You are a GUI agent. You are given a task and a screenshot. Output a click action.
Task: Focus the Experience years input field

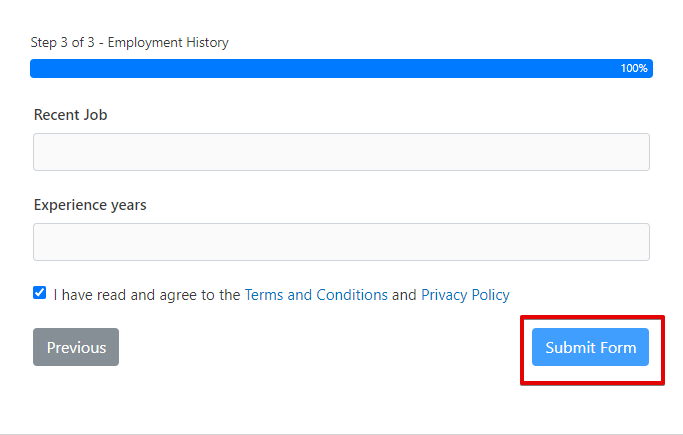[341, 242]
